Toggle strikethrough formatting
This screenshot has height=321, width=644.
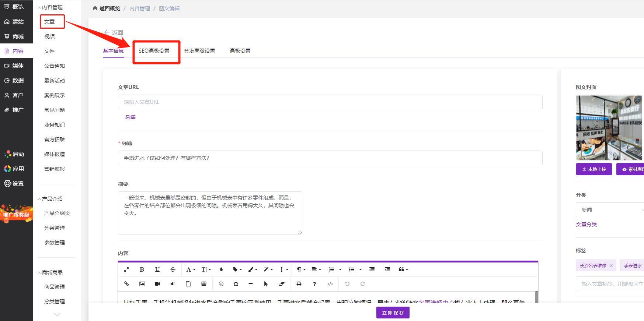pos(173,269)
